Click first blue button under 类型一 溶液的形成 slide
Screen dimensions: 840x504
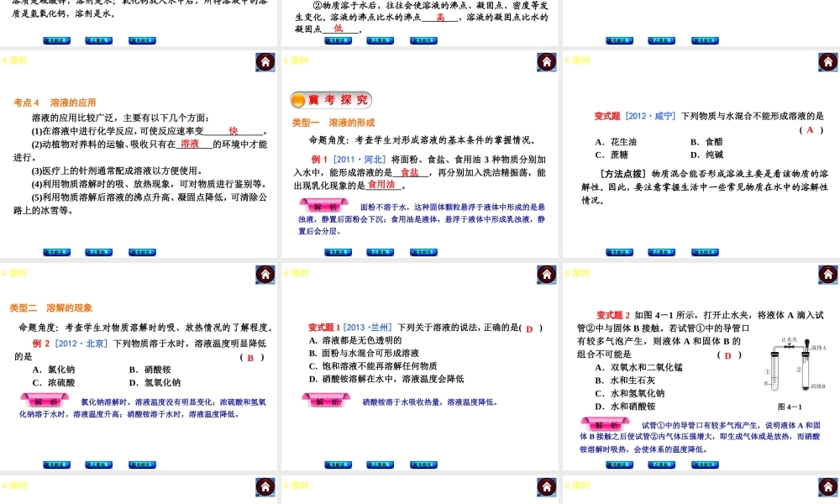(x=338, y=252)
